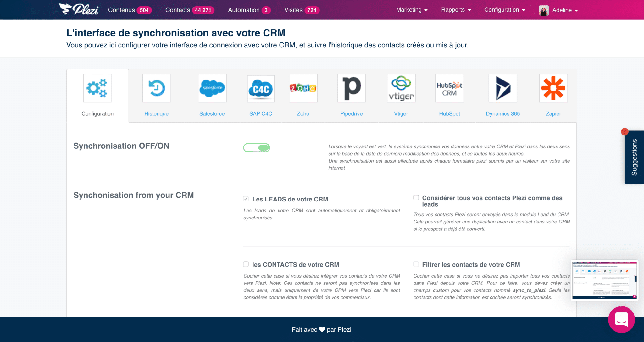Open the Suggestions side panel
Image resolution: width=644 pixels, height=342 pixels.
634,157
